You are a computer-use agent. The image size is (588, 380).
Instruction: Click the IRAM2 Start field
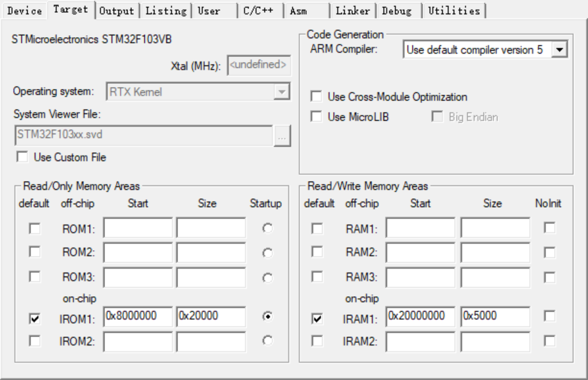[420, 342]
